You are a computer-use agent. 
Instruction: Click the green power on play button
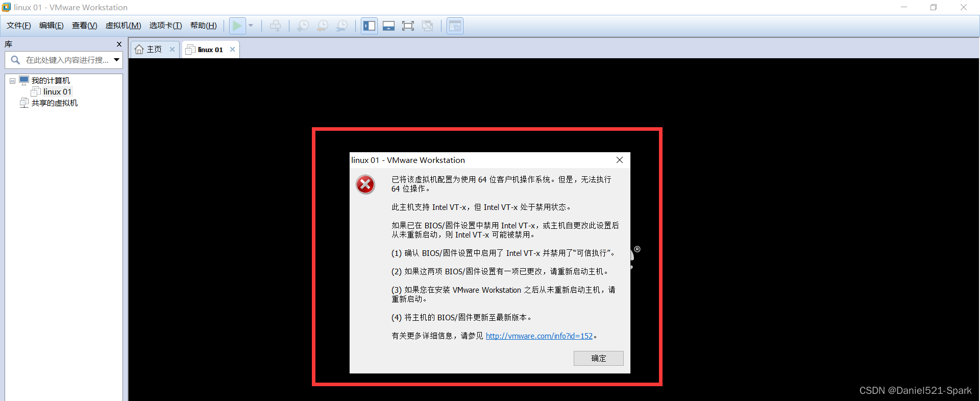pyautogui.click(x=237, y=26)
